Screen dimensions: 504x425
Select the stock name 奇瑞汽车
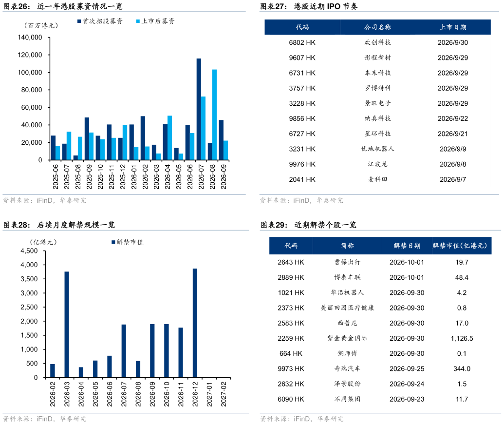[348, 368]
